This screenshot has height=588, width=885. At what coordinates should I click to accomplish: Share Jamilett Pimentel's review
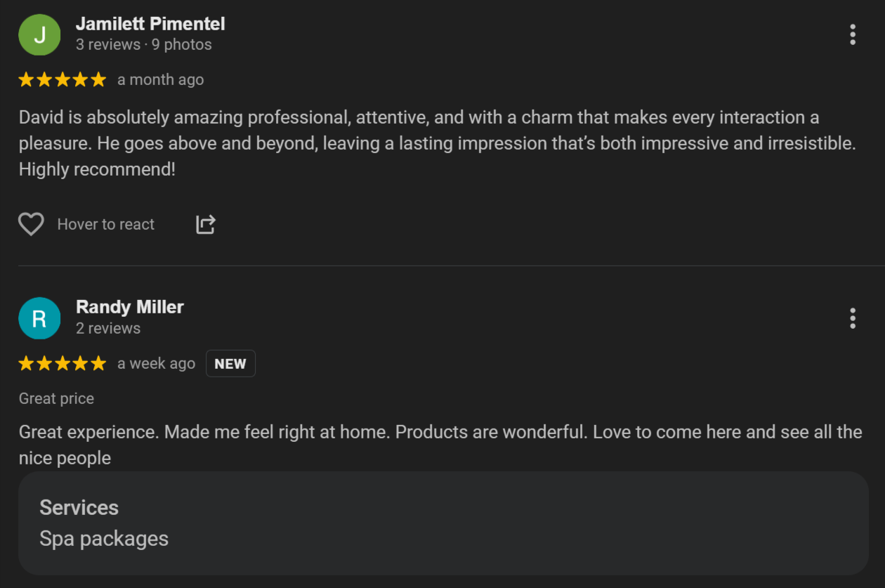tap(205, 224)
